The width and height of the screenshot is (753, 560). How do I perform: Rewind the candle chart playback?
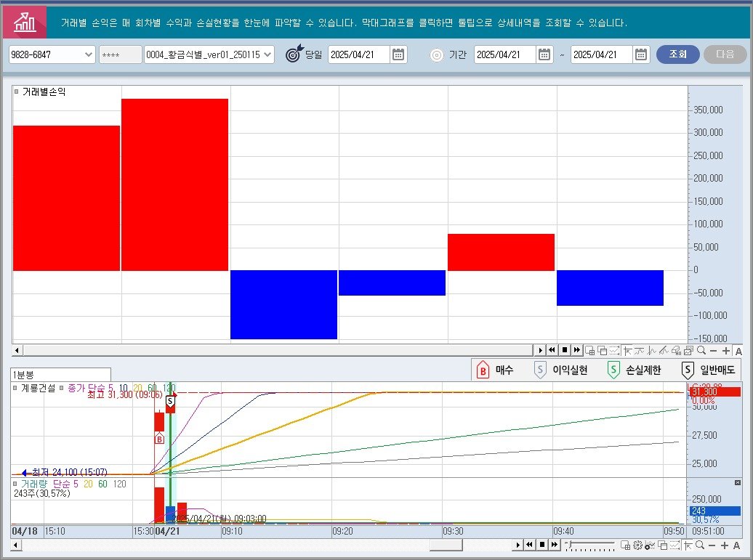(x=529, y=545)
